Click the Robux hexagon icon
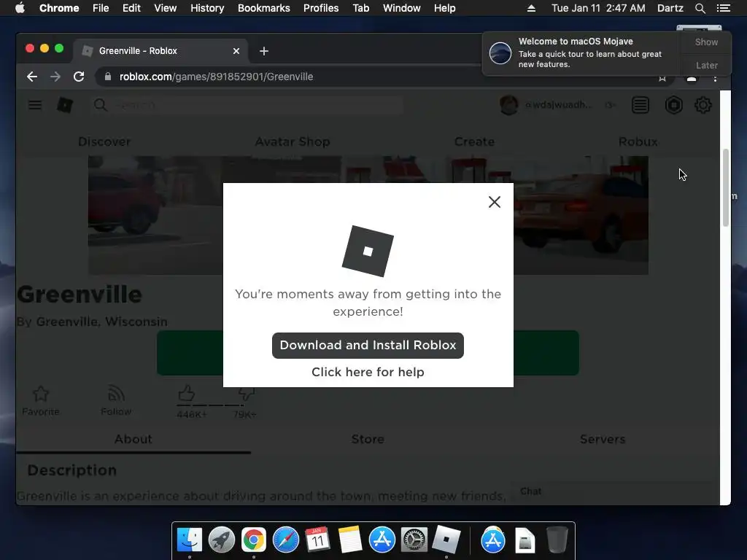 tap(673, 105)
